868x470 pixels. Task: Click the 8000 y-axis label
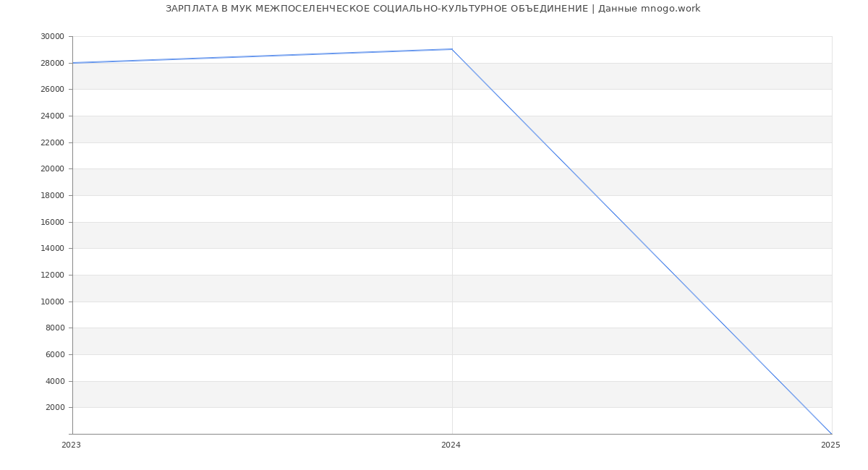pos(55,328)
